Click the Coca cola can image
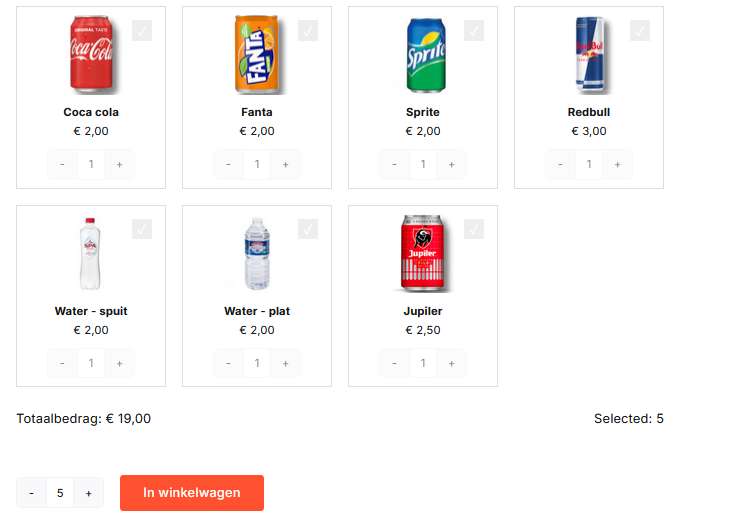The height and width of the screenshot is (532, 735). tap(91, 54)
